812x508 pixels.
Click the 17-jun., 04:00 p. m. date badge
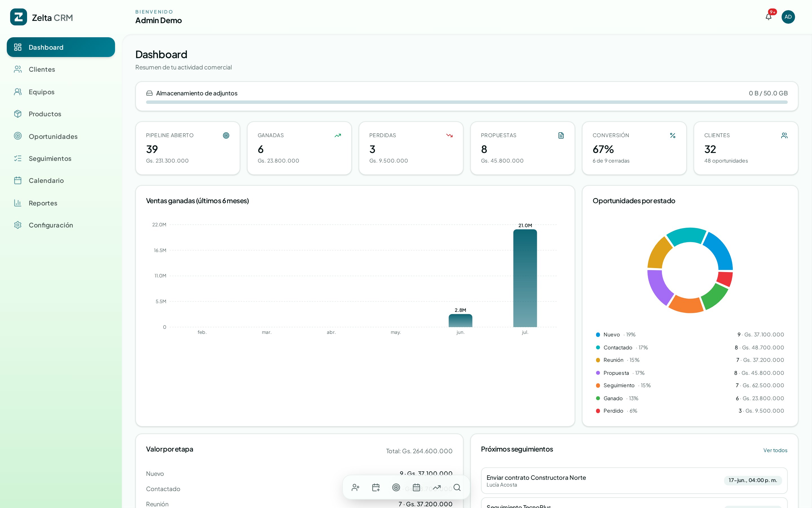tap(753, 480)
